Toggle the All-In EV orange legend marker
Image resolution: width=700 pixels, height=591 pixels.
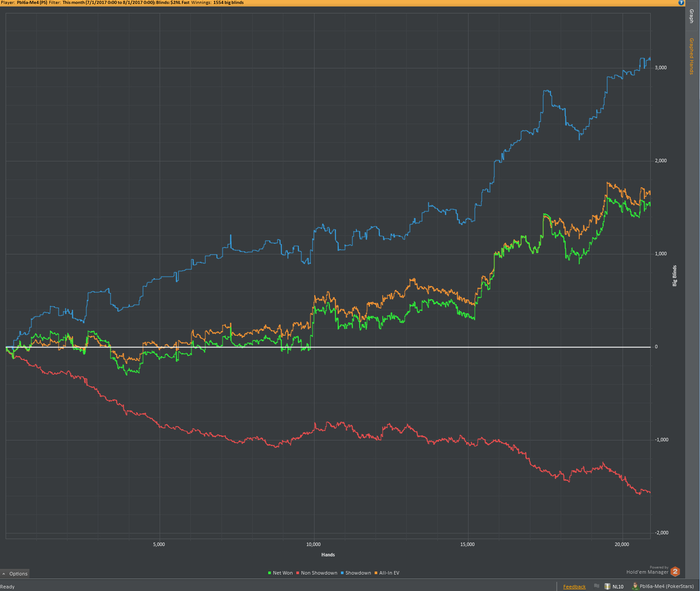(x=376, y=573)
